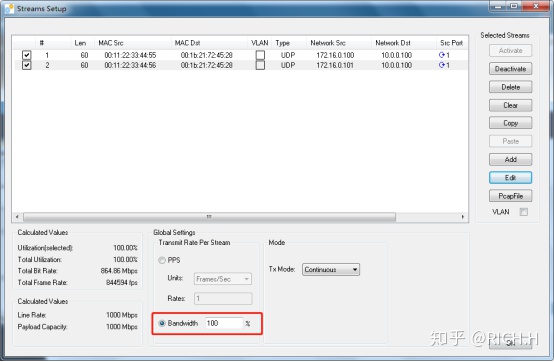The image size is (554, 362).
Task: Enable the VLAN checkbox under Selected Streams
Action: click(x=523, y=212)
